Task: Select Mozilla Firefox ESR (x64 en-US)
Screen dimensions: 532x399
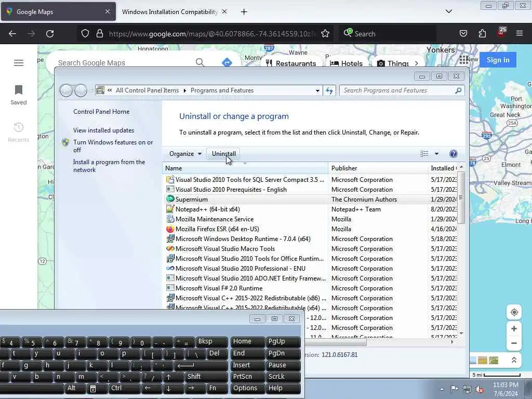Action: tap(311, 229)
